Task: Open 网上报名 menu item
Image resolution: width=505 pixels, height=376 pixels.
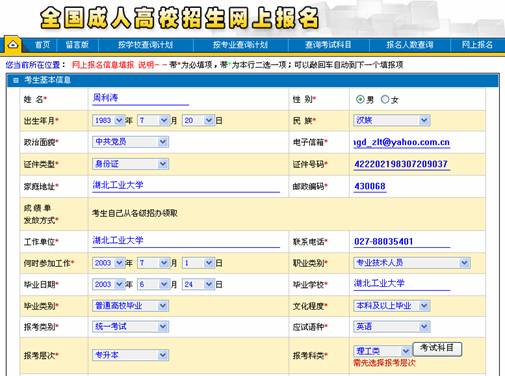Action: point(477,45)
